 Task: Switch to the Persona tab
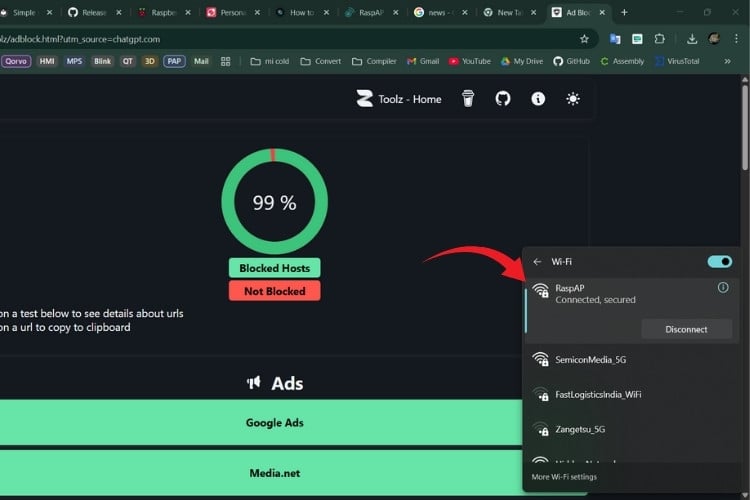click(233, 12)
